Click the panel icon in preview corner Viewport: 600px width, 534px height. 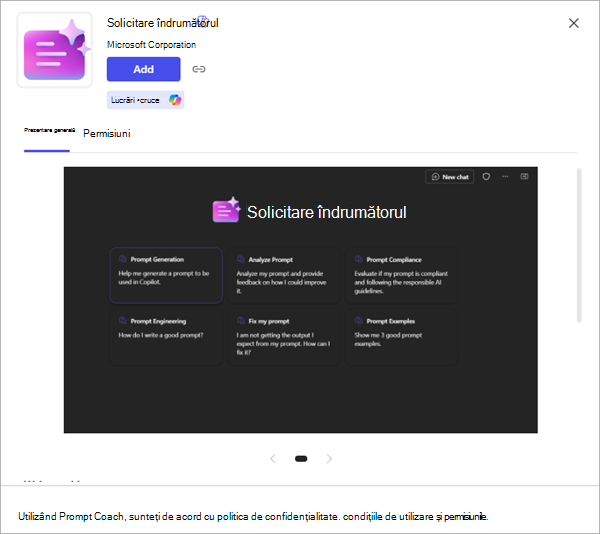tap(524, 176)
